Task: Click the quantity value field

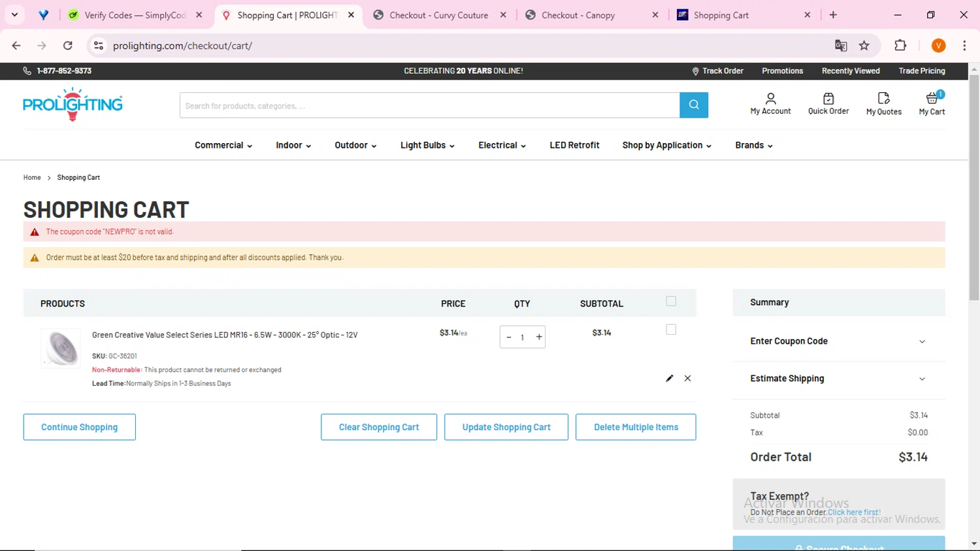Action: (522, 337)
